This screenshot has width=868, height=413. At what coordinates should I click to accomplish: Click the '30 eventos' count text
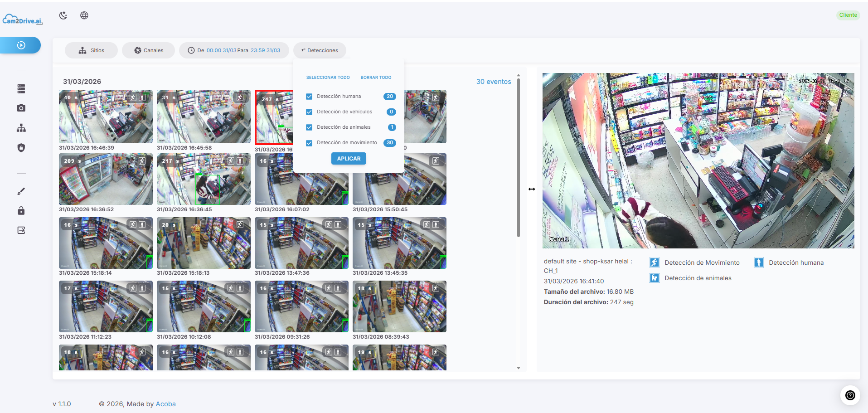coord(494,82)
